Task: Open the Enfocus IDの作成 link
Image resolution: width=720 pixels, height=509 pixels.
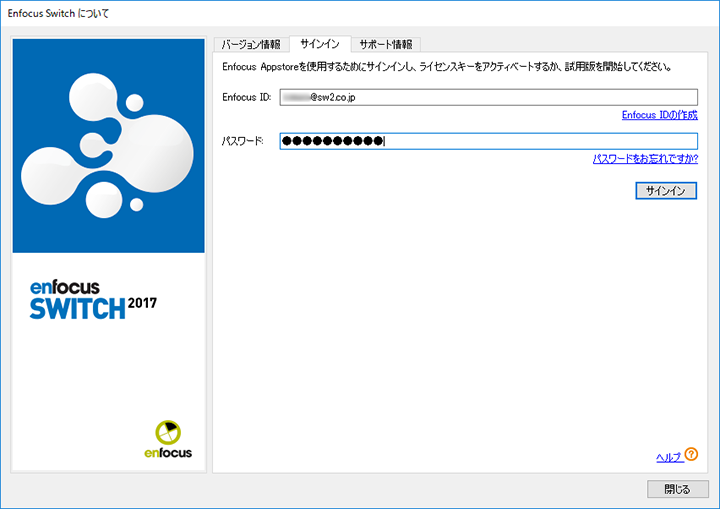Action: [x=659, y=115]
